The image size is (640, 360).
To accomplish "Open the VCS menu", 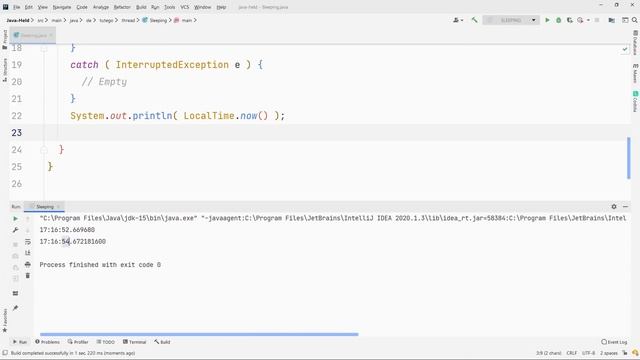I will (x=185, y=7).
